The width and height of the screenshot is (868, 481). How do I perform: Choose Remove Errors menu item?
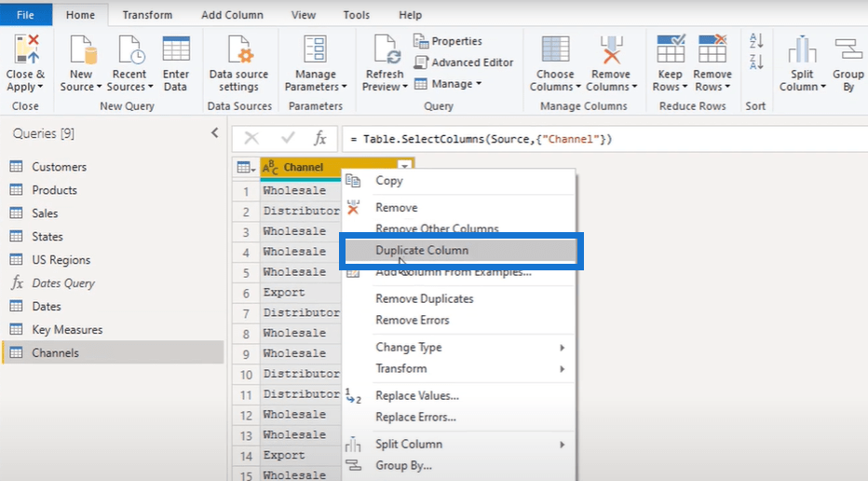[459, 320]
